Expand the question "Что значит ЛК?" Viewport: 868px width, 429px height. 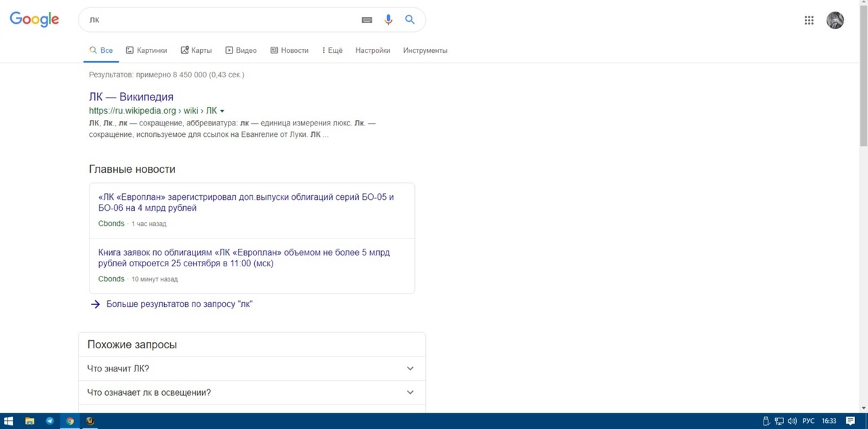coord(410,369)
